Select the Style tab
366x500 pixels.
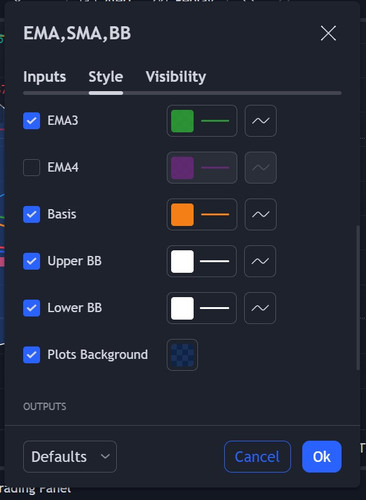[x=106, y=77]
